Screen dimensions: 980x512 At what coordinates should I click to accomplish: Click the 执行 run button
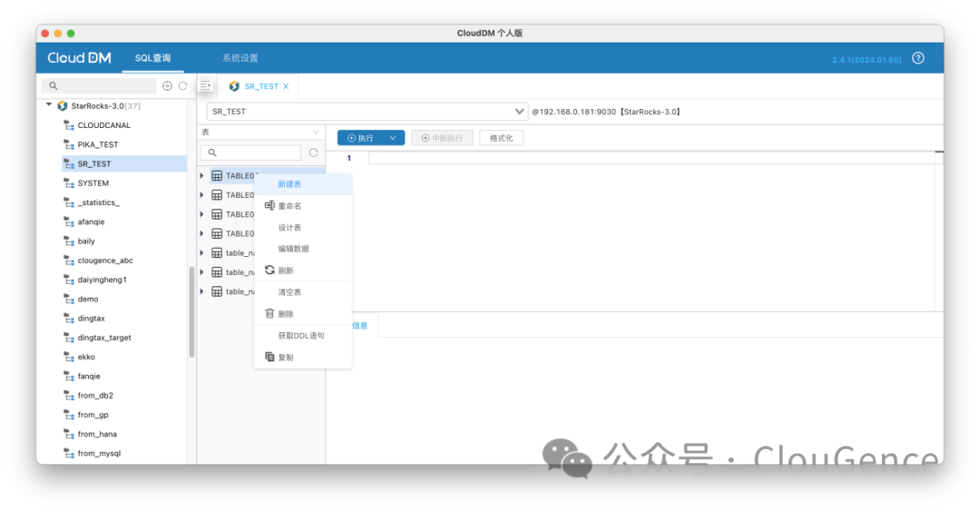coord(361,138)
